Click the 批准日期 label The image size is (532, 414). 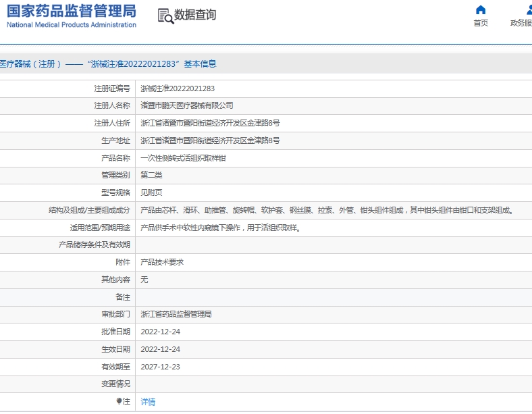(115, 332)
